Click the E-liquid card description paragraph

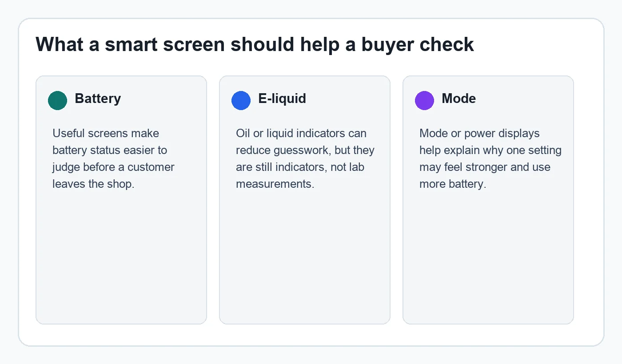click(x=305, y=158)
